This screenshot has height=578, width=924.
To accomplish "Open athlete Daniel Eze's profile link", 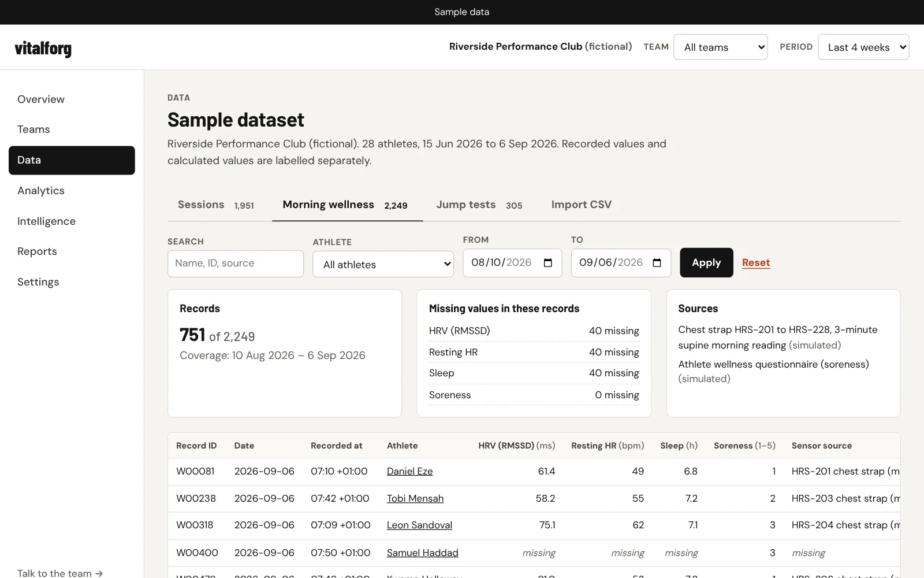I will 409,471.
